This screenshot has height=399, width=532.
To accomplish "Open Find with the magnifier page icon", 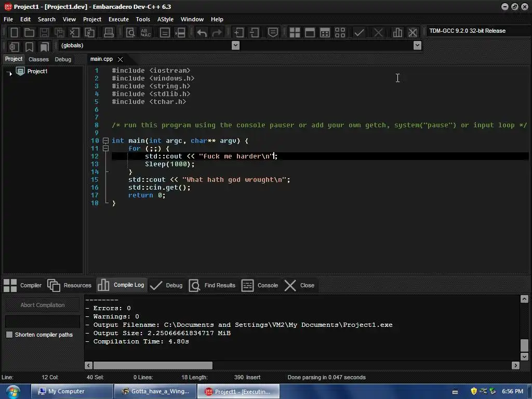I will click(130, 33).
